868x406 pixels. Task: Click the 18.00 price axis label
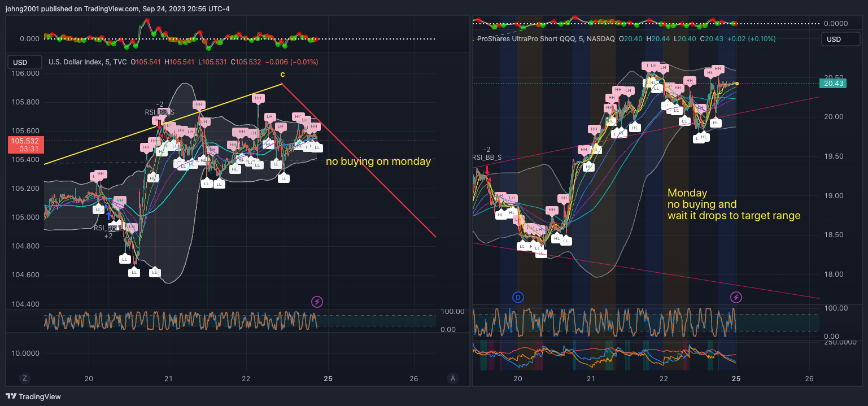point(834,274)
